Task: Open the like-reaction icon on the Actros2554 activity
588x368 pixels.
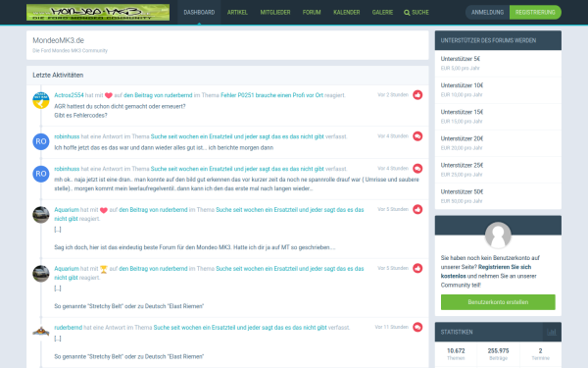Action: 417,95
